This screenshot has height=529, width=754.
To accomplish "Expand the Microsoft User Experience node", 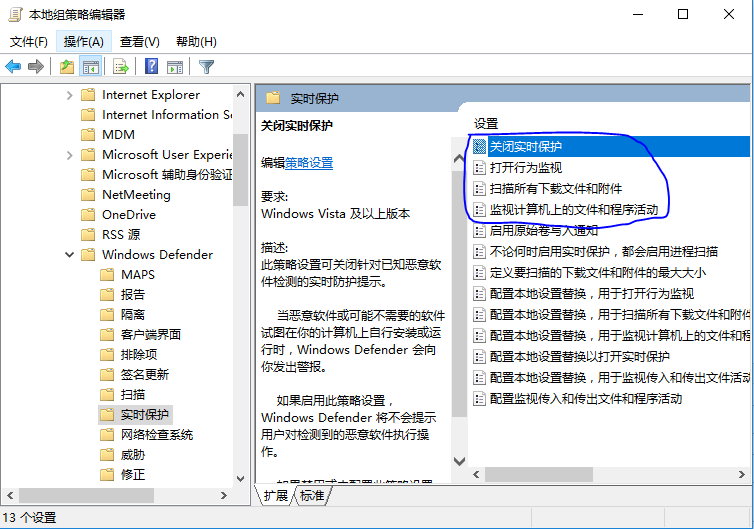I will pyautogui.click(x=69, y=155).
